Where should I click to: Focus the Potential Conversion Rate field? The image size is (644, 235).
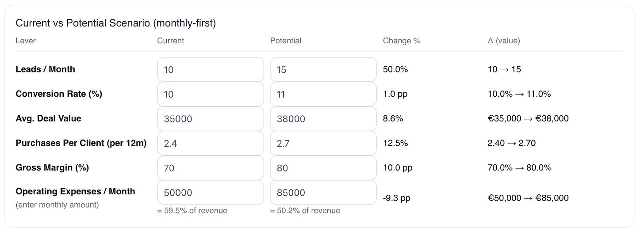click(323, 94)
